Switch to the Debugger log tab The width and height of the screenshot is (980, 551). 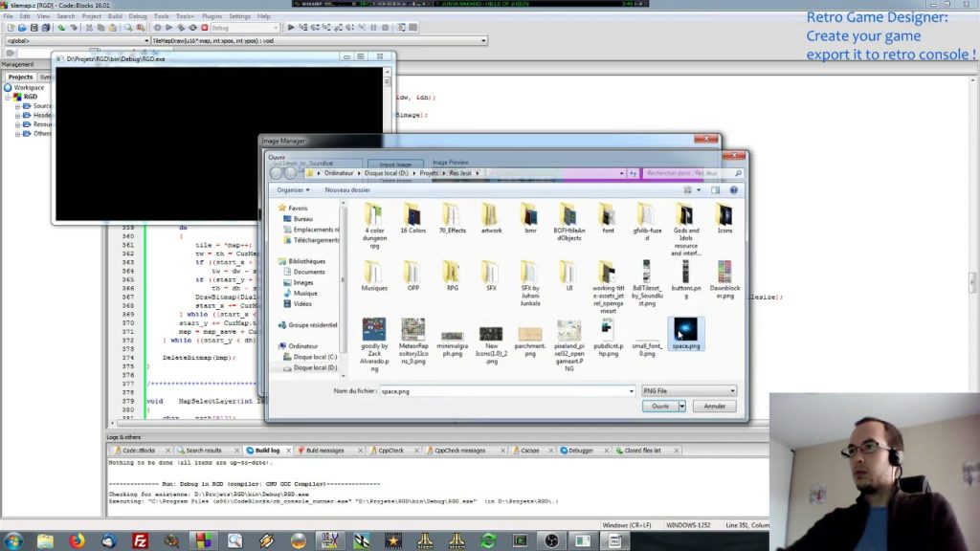click(581, 451)
